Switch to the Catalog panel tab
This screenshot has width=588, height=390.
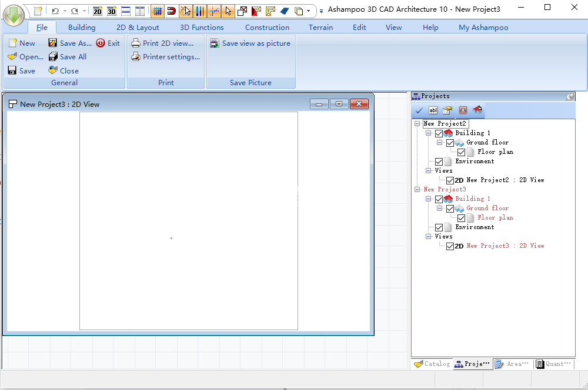point(432,364)
